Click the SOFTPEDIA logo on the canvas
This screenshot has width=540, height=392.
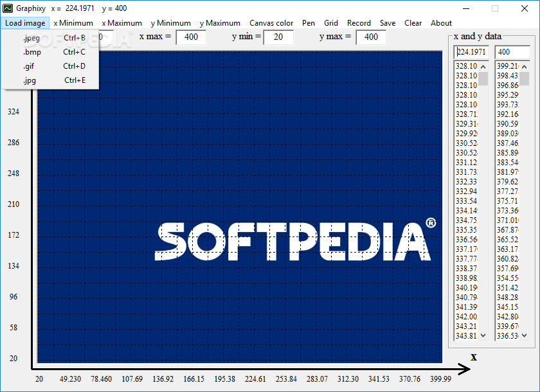(295, 240)
